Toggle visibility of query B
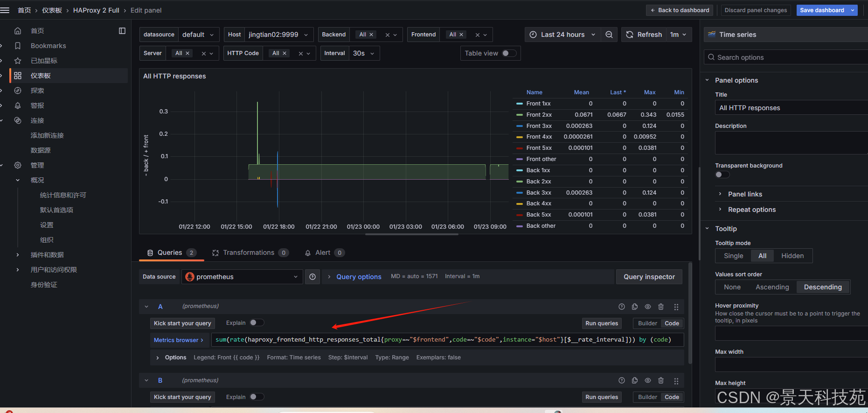868x413 pixels. tap(648, 381)
